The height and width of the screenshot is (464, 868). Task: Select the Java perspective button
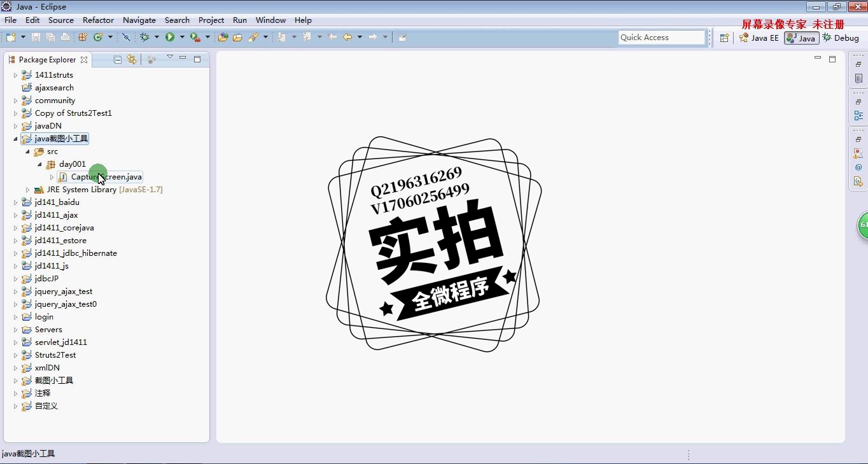[x=801, y=38]
